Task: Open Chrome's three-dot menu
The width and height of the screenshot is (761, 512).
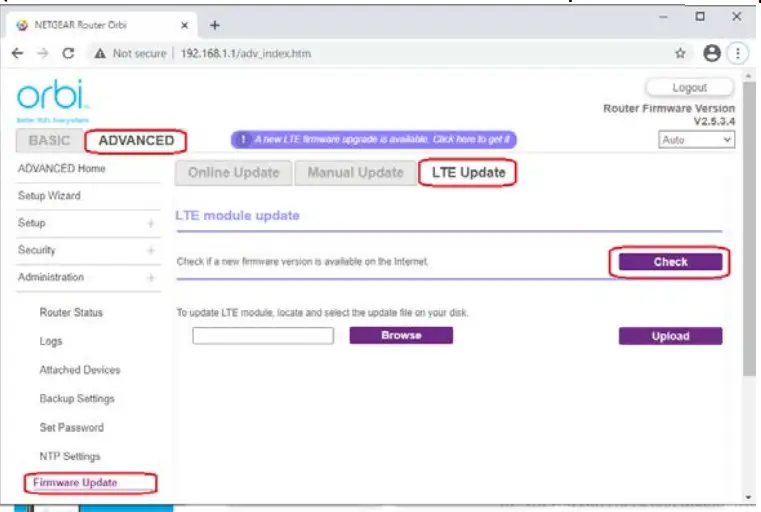Action: pos(738,53)
